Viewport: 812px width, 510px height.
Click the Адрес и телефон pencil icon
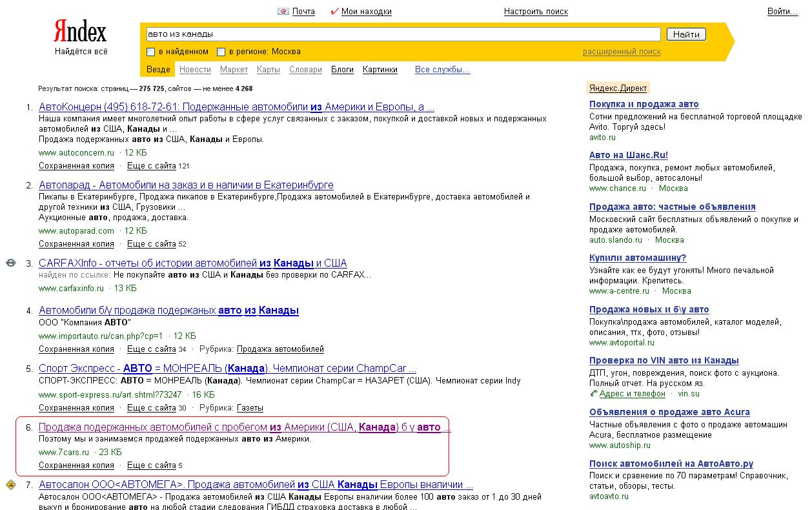[x=594, y=394]
